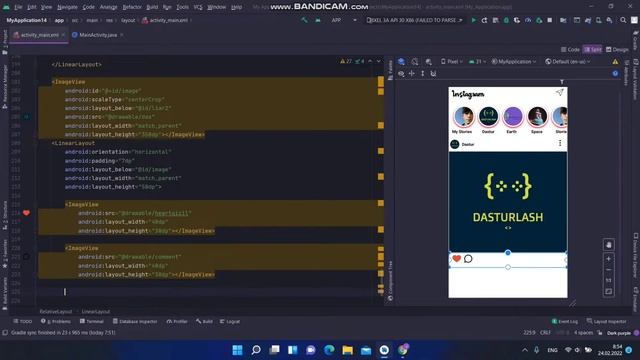Open the Profiler tool window
Image resolution: width=640 pixels, height=360 pixels.
[177, 322]
